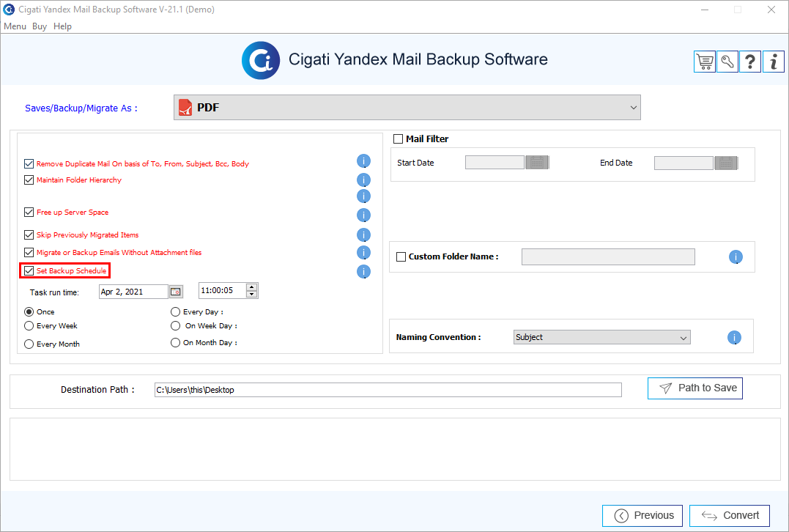789x532 pixels.
Task: Show info for Remove Duplicate Mail option
Action: pyautogui.click(x=363, y=161)
